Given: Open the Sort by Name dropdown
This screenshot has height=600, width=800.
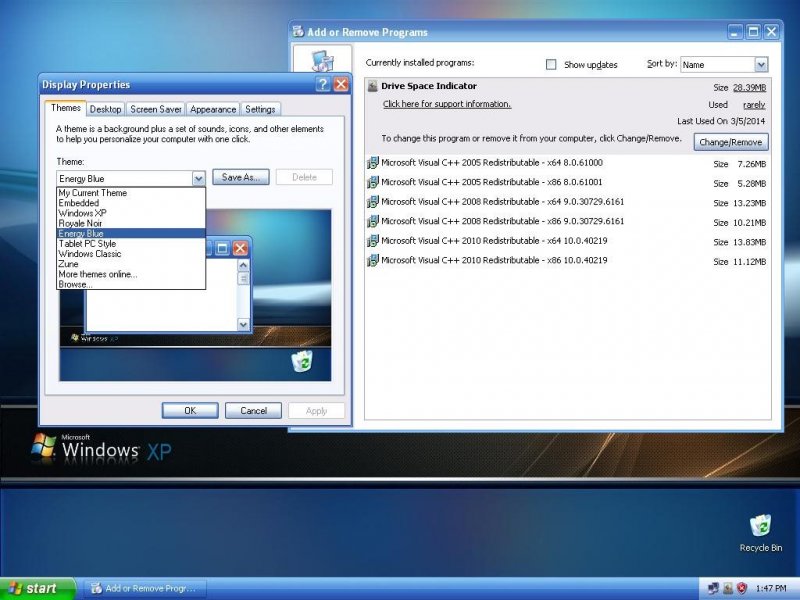Looking at the screenshot, I should (761, 65).
